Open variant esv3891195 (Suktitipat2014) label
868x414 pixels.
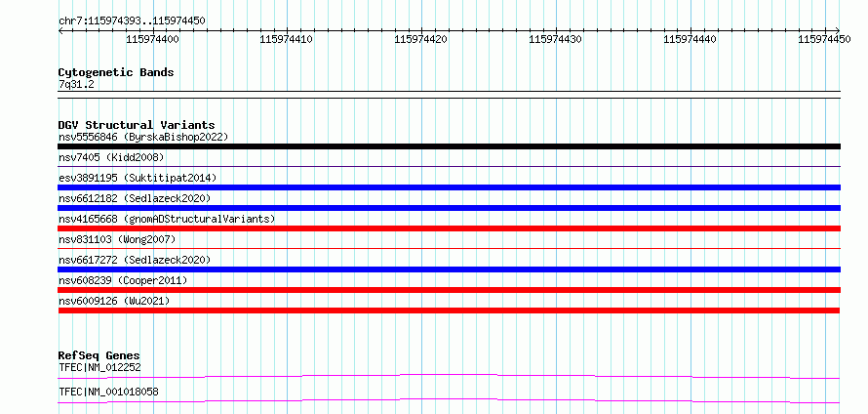[138, 178]
